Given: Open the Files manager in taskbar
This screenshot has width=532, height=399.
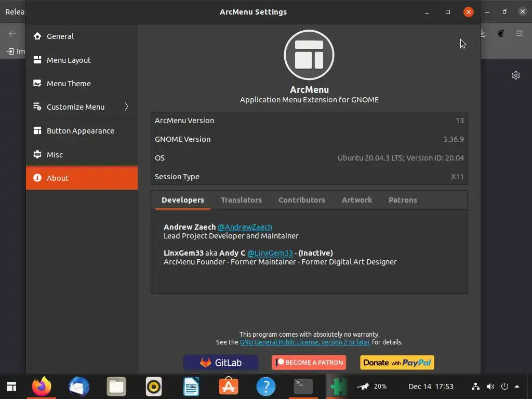Looking at the screenshot, I should click(x=116, y=387).
